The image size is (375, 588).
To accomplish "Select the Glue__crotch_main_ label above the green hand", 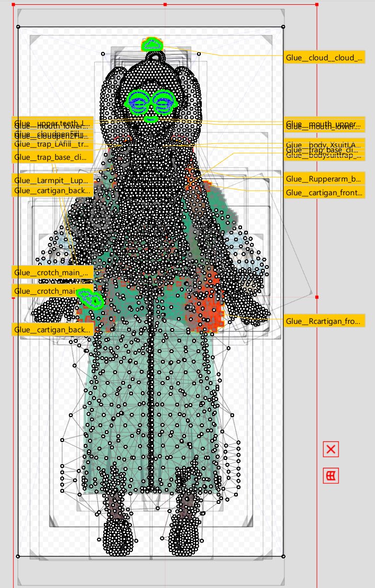I will click(52, 273).
